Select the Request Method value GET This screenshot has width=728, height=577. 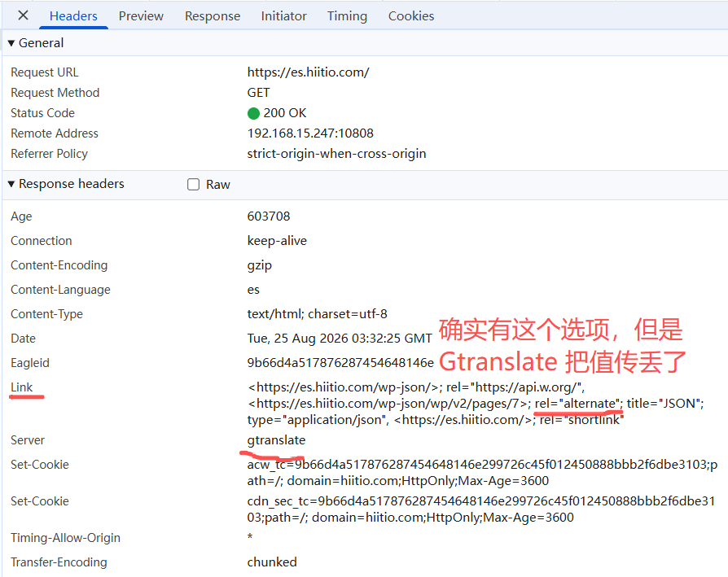258,93
